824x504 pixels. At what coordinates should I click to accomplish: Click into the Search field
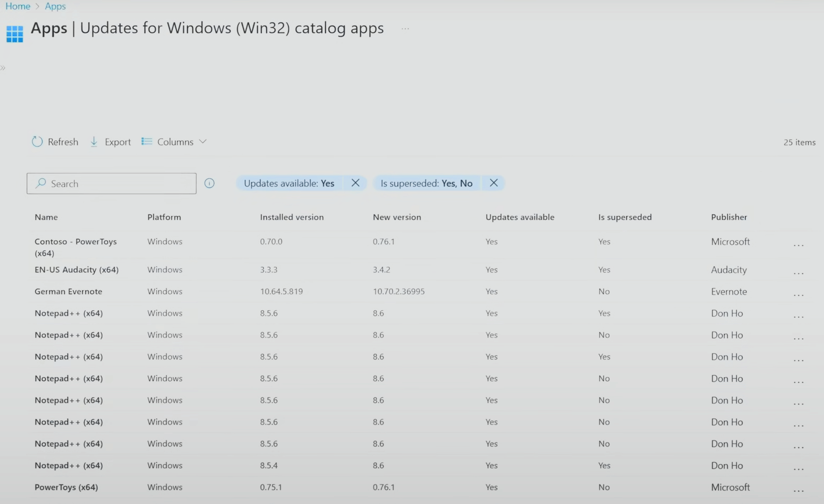pyautogui.click(x=112, y=183)
